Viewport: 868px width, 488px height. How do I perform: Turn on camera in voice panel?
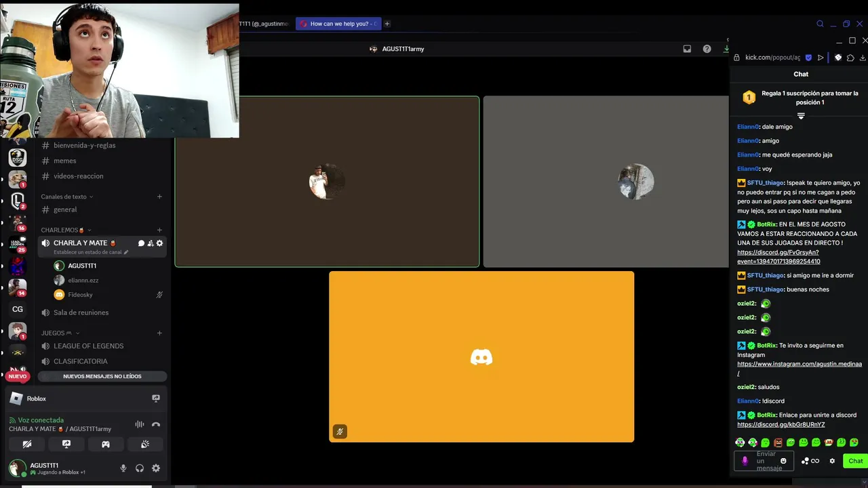(27, 444)
